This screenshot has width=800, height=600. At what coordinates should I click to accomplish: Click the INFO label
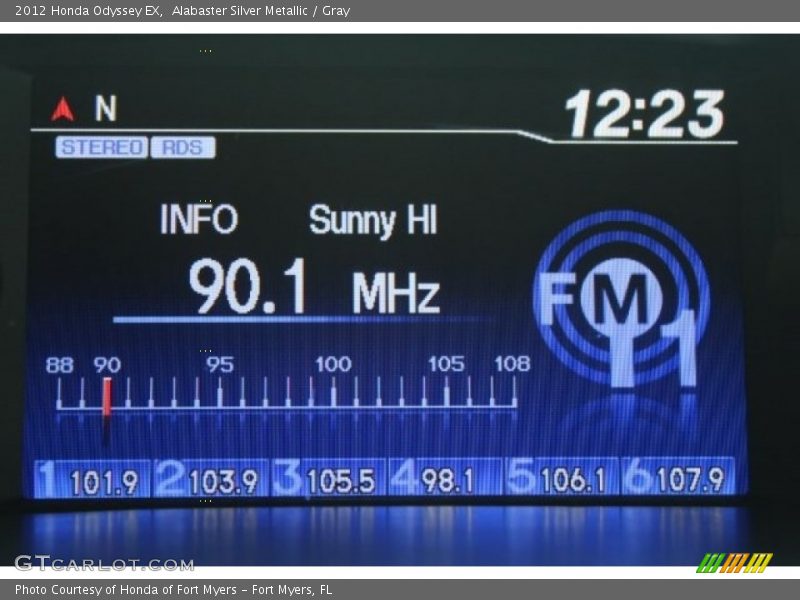[x=199, y=219]
